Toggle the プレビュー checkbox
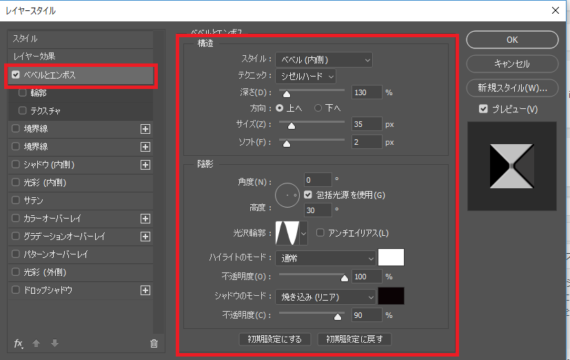570x360 pixels. (x=483, y=109)
